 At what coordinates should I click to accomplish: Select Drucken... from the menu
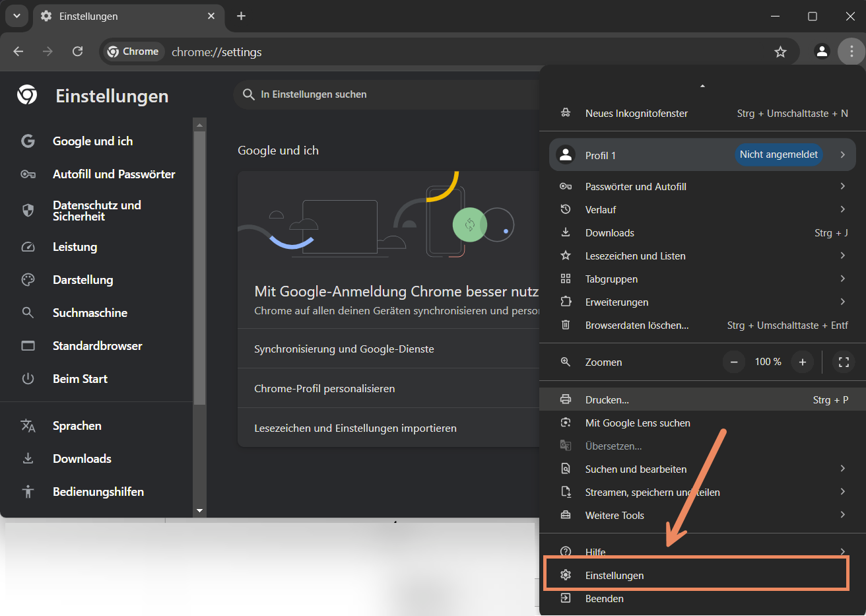pos(702,399)
